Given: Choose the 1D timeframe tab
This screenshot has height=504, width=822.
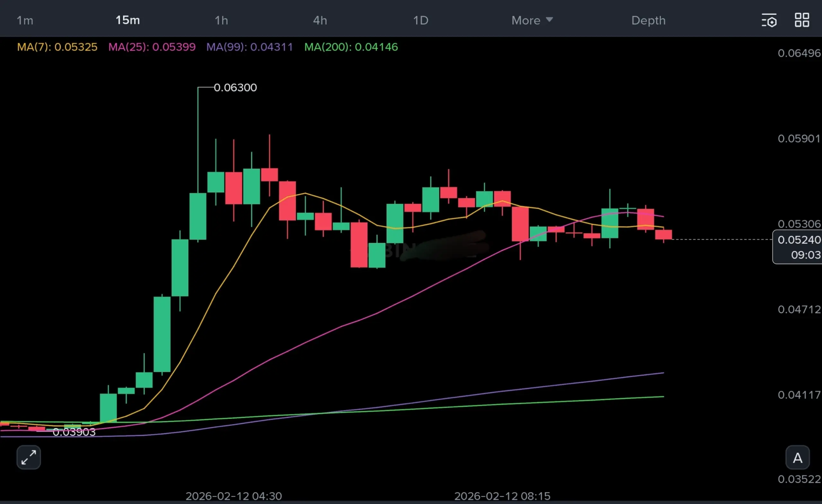Looking at the screenshot, I should click(x=420, y=21).
